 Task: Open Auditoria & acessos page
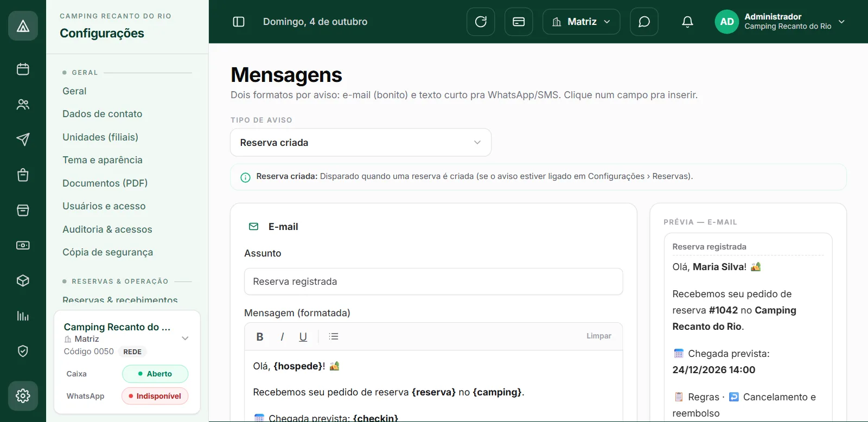click(x=107, y=229)
